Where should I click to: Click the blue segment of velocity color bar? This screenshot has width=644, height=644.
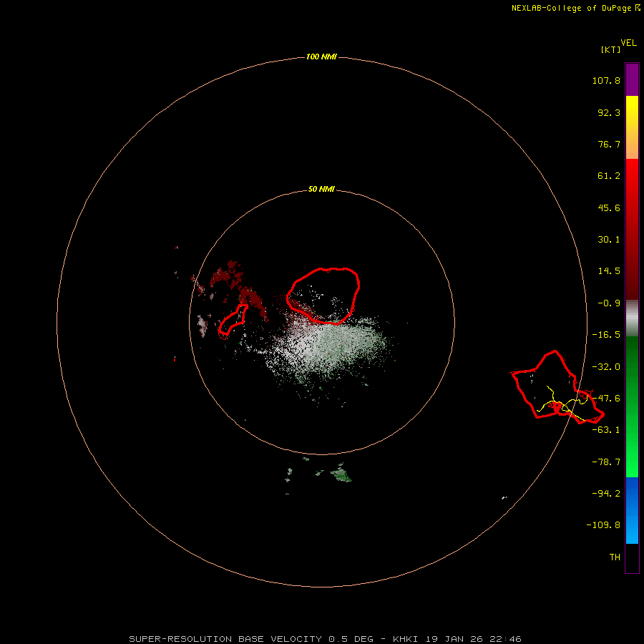[x=632, y=510]
